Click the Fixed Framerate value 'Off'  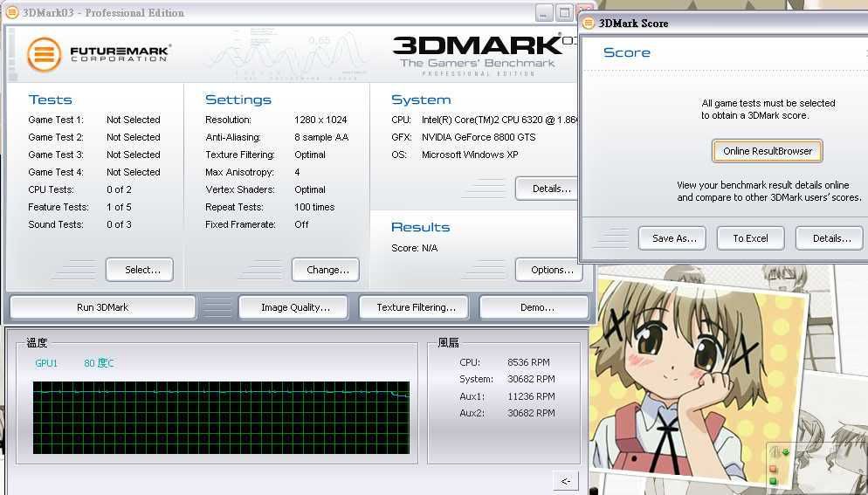301,224
